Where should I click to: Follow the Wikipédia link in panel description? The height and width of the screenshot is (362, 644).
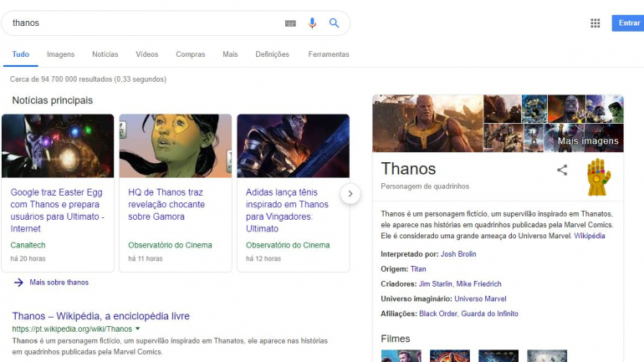590,236
